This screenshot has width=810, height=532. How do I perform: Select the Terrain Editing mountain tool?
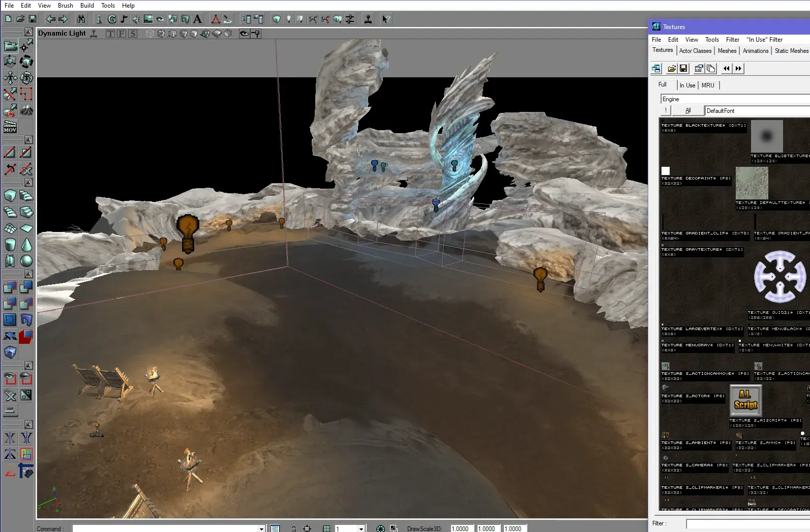26,110
